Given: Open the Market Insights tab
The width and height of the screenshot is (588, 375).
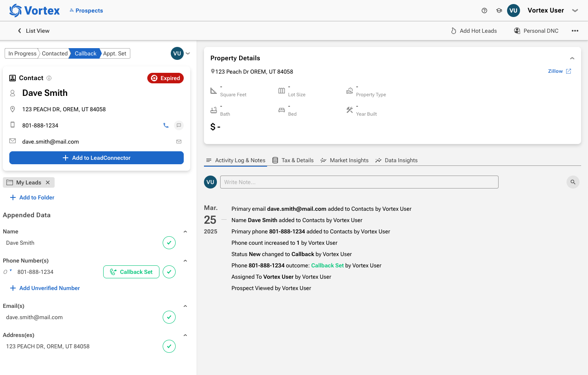Looking at the screenshot, I should pos(344,160).
